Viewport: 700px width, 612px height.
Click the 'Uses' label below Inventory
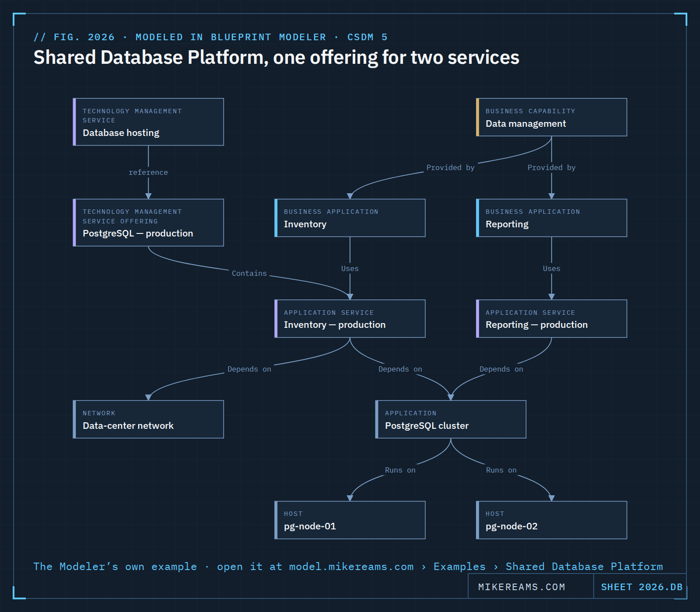click(350, 268)
